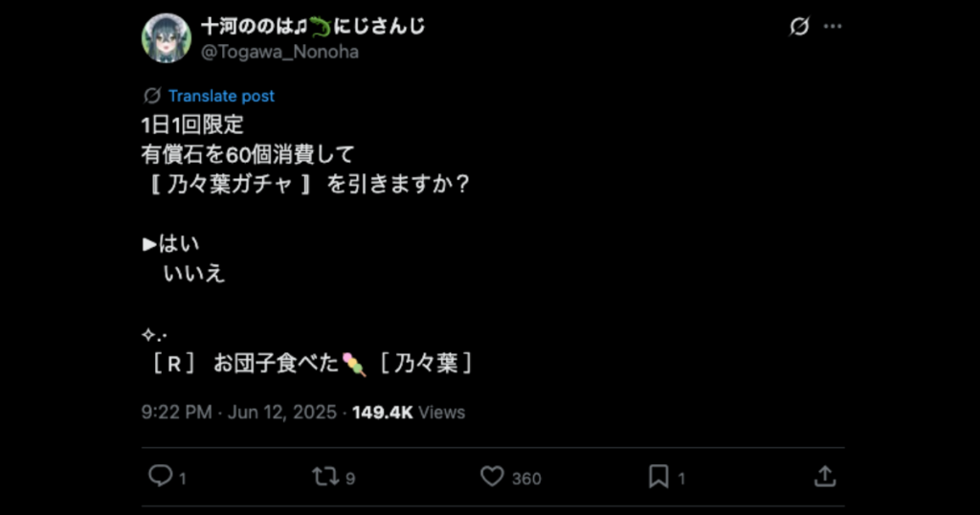
Task: Share the post via the share icon
Action: point(825,477)
